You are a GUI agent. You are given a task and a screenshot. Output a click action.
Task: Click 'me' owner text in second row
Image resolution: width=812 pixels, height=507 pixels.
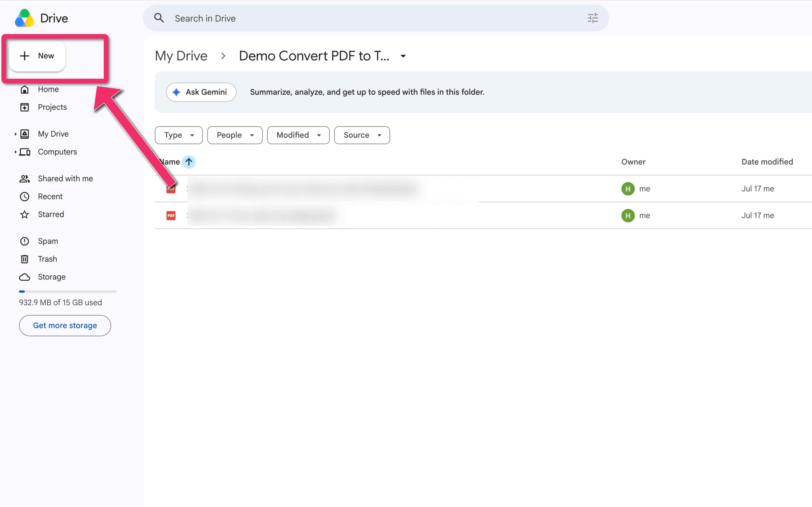(x=645, y=216)
